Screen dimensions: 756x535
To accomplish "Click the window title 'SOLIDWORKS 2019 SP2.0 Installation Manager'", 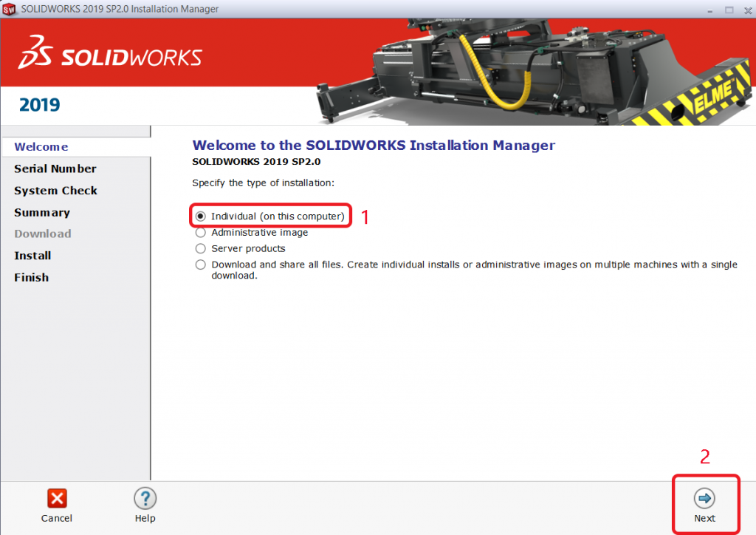I will tap(120, 9).
